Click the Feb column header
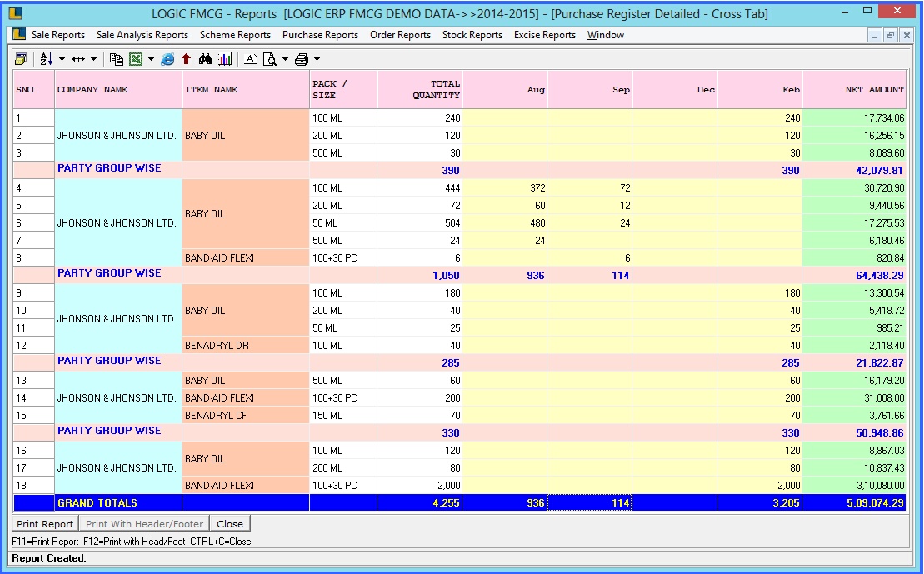924x574 pixels. 760,90
